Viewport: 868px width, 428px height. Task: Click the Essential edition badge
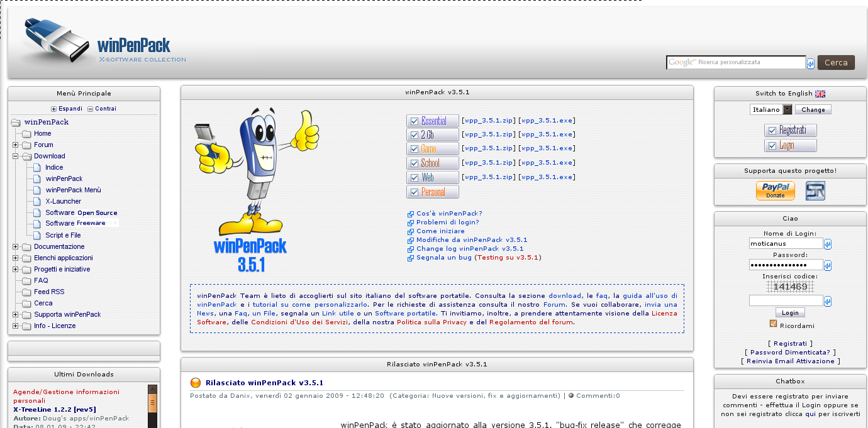point(432,121)
